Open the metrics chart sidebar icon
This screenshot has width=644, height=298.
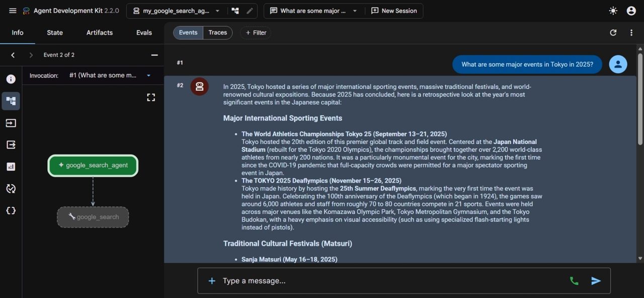(x=11, y=167)
